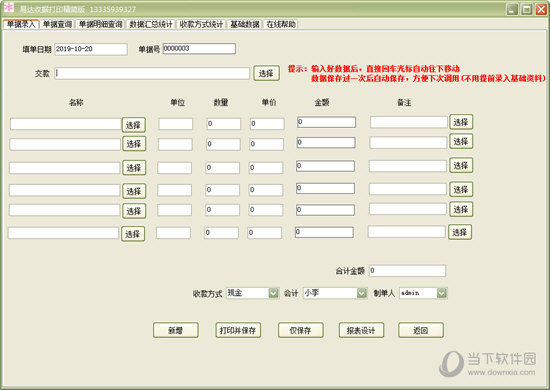Click the second row 数量 field
This screenshot has height=390, width=550.
point(223,144)
